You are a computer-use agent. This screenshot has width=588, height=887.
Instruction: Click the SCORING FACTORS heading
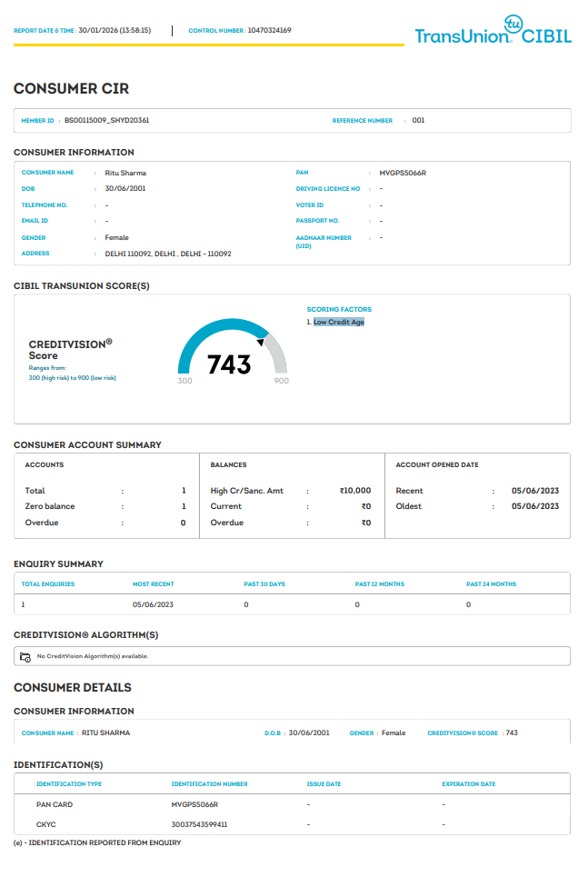click(339, 309)
